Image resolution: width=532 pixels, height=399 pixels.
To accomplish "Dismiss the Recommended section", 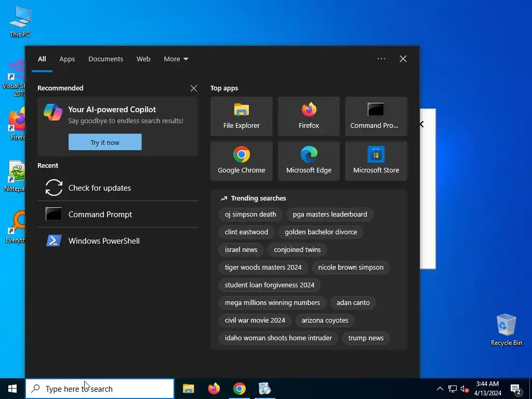I will (194, 88).
